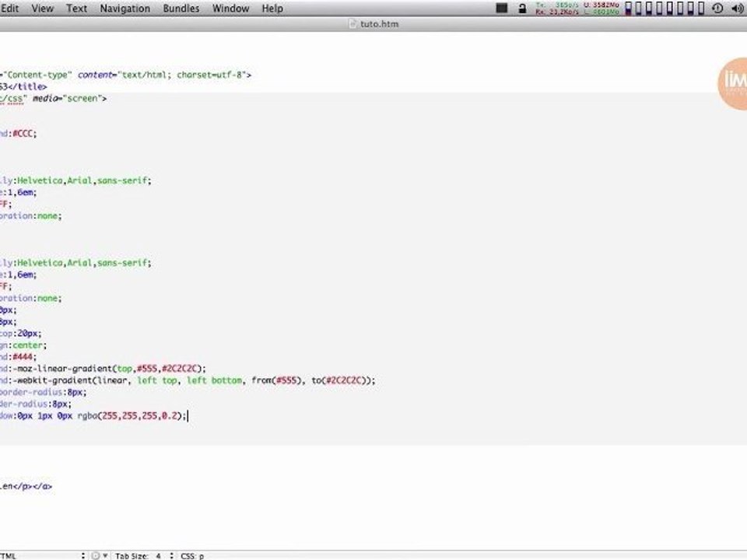Click the black square menu bar icon

point(502,8)
